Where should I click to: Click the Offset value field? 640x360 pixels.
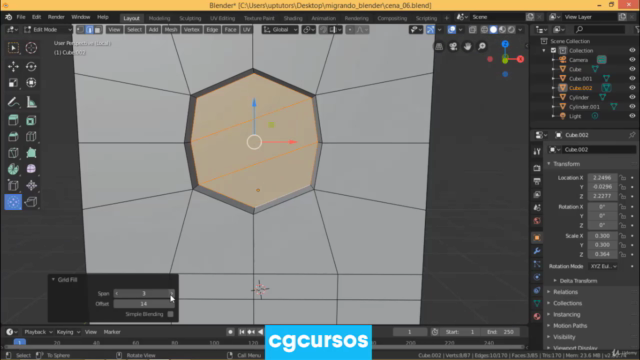pyautogui.click(x=144, y=304)
